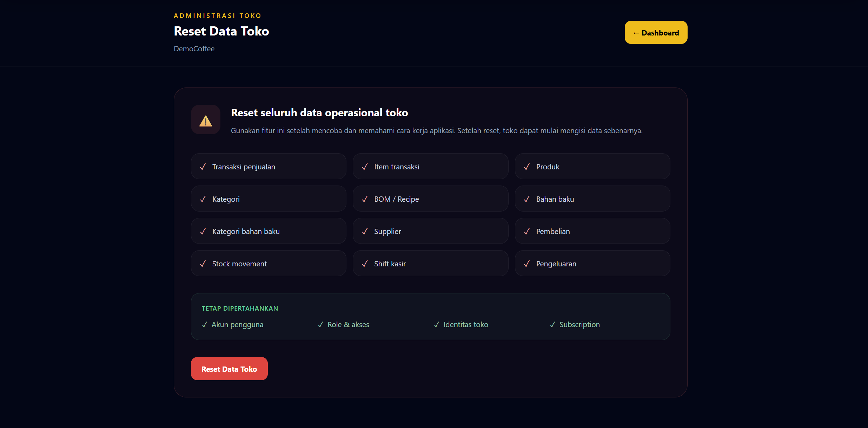Click the 'Bahan baku' label in its card
This screenshot has height=428, width=868.
point(555,199)
